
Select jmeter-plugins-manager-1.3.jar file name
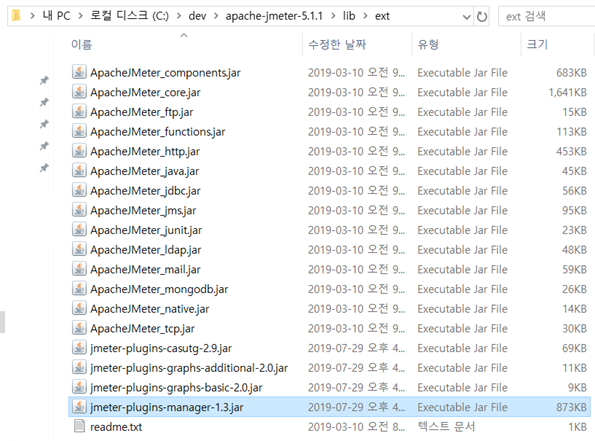pyautogui.click(x=167, y=407)
